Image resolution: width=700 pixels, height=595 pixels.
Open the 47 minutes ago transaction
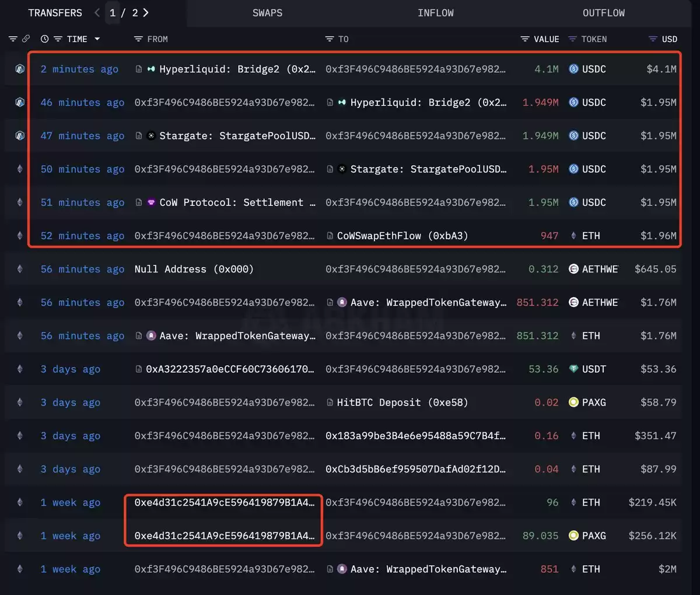coord(82,135)
